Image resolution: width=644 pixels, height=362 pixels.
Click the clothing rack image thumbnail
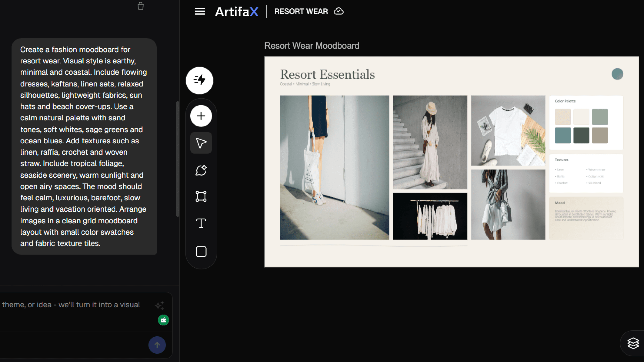click(430, 216)
